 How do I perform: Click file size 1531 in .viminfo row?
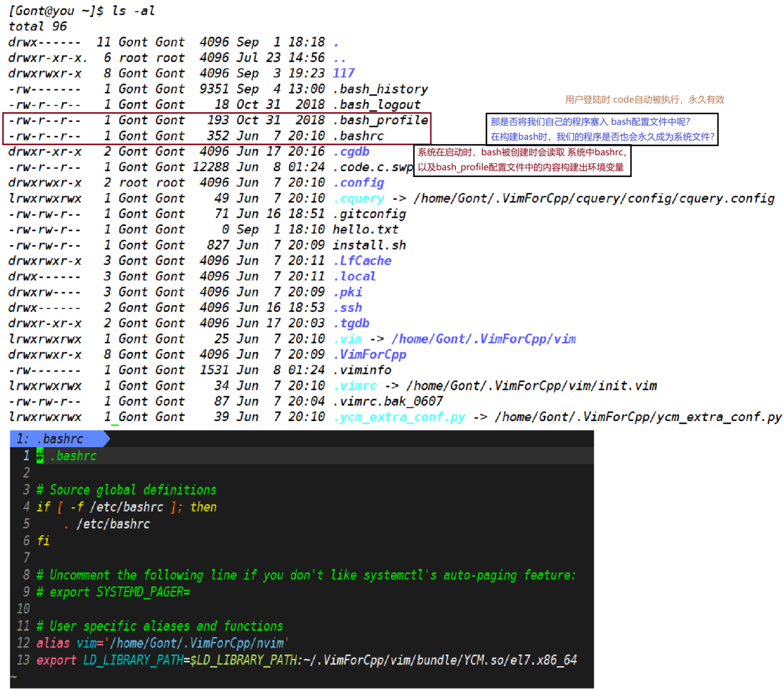[214, 369]
